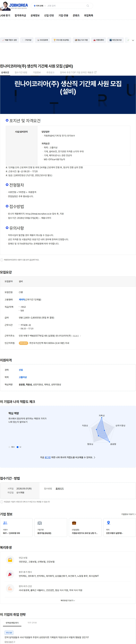This screenshot has height=644, width=136.
Task: Switch to the 기업정보 tab
Action: pos(37,73)
